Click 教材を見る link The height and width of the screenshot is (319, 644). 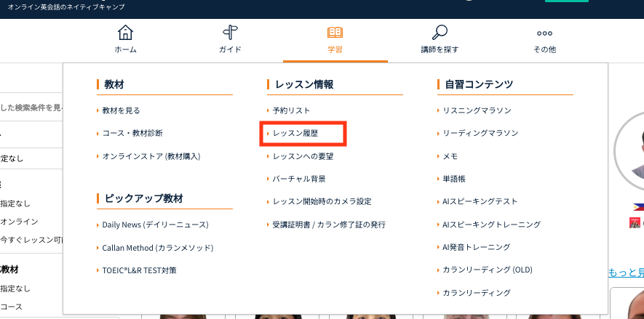coord(121,110)
